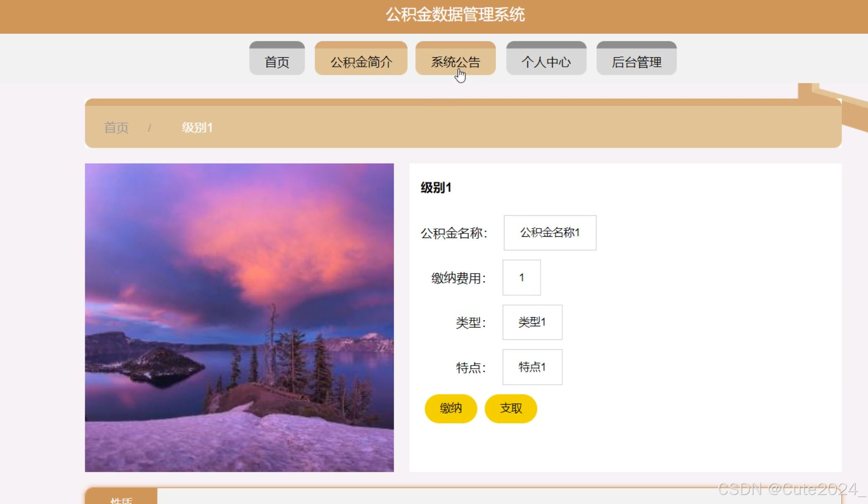868x504 pixels.
Task: Open the 系统公告 announcements tab
Action: 456,58
